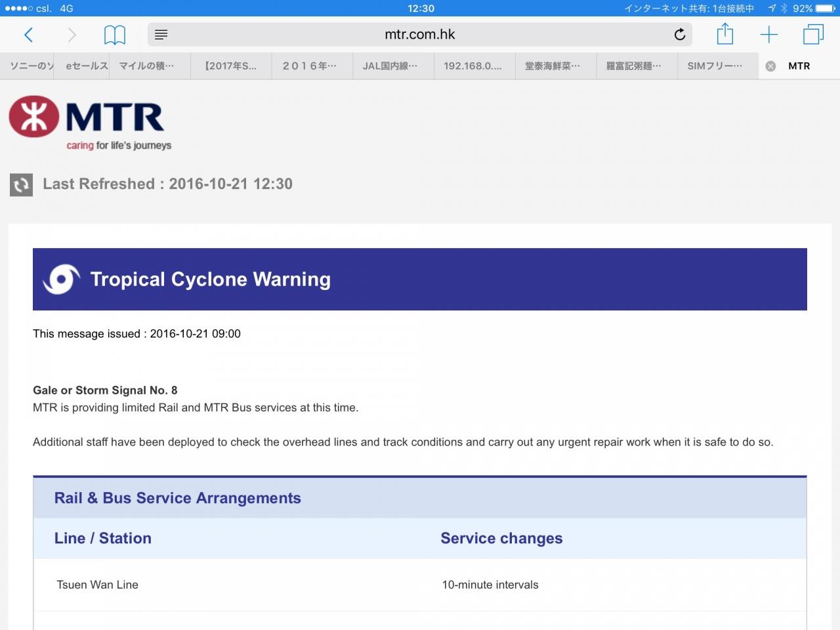Switch to the マイルの積 tab
The height and width of the screenshot is (630, 840).
(x=150, y=66)
